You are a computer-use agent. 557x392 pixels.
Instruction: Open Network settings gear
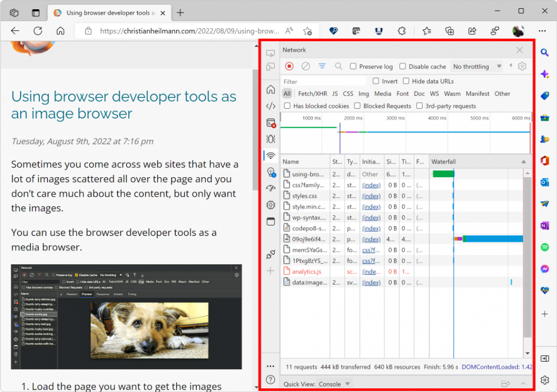pos(522,66)
